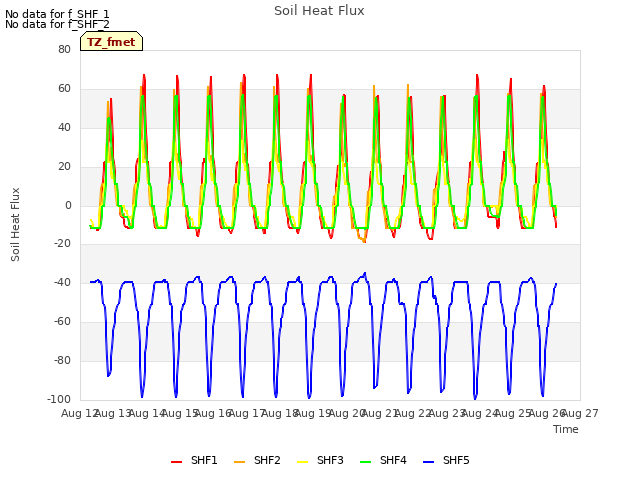Click the yellow SHF3 legend color marker
The width and height of the screenshot is (640, 480).
pyautogui.click(x=302, y=462)
